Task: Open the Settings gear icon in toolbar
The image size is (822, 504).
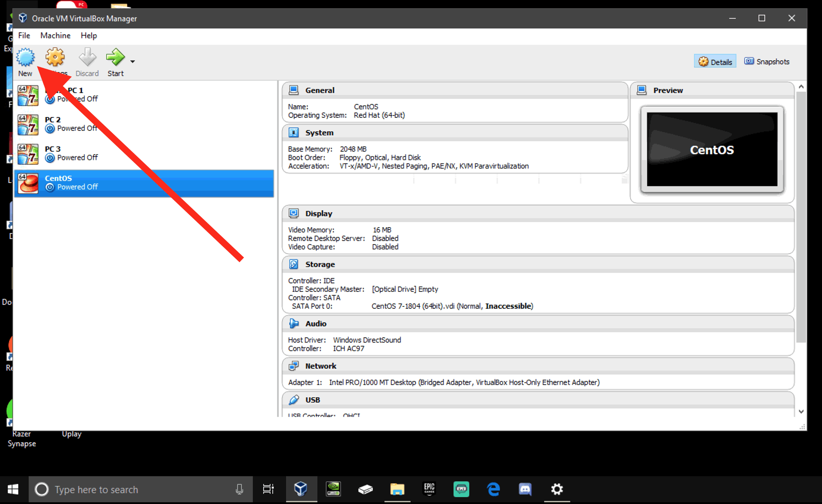Action: click(55, 57)
